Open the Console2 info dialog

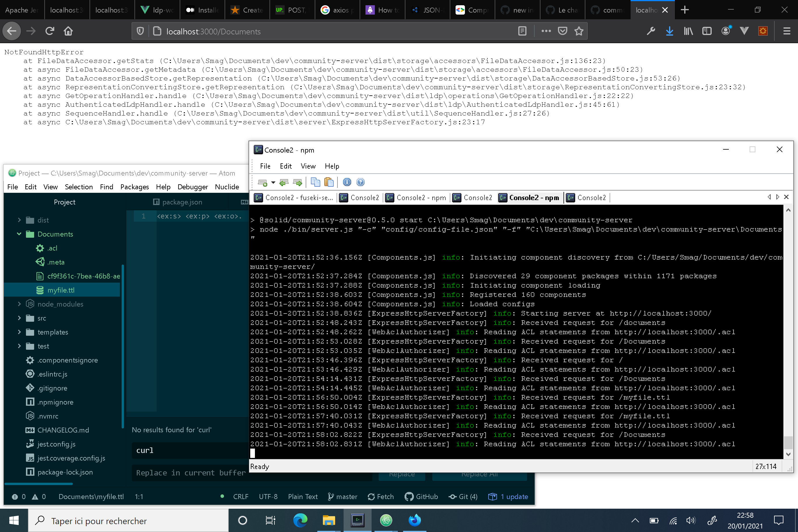[x=347, y=182]
